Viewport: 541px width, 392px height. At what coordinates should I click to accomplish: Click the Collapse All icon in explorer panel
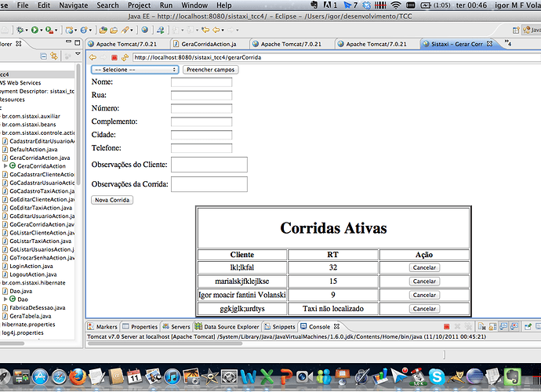click(43, 56)
